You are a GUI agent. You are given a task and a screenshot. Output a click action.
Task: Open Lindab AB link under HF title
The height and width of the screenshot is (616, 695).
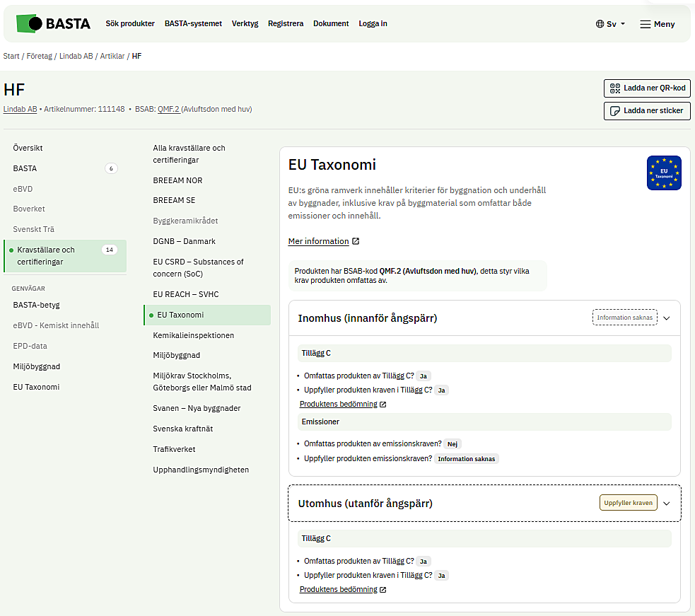point(20,109)
